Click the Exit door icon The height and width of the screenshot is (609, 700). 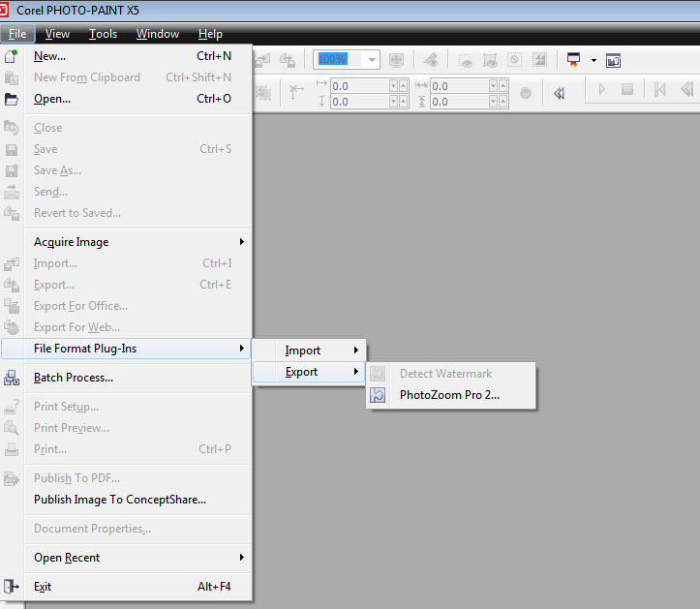(12, 586)
